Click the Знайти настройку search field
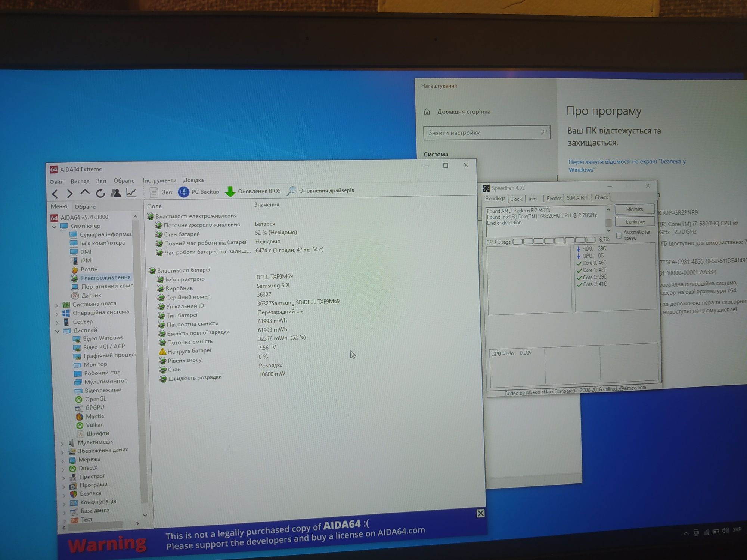747x560 pixels. [486, 133]
